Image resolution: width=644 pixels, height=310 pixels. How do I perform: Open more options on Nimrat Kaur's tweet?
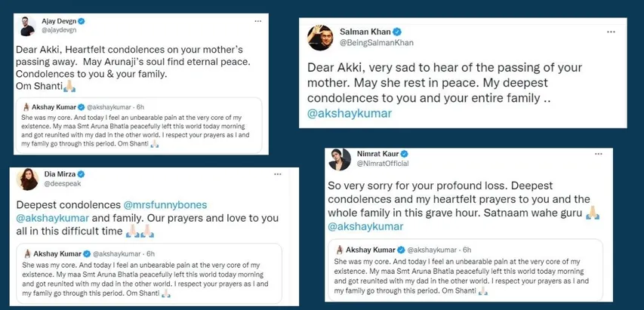point(599,154)
